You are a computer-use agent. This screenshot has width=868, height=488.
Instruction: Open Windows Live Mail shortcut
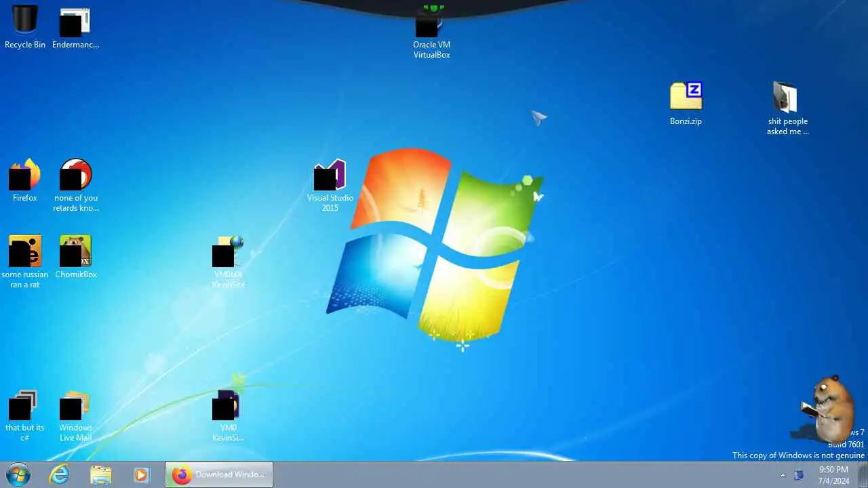tap(75, 415)
